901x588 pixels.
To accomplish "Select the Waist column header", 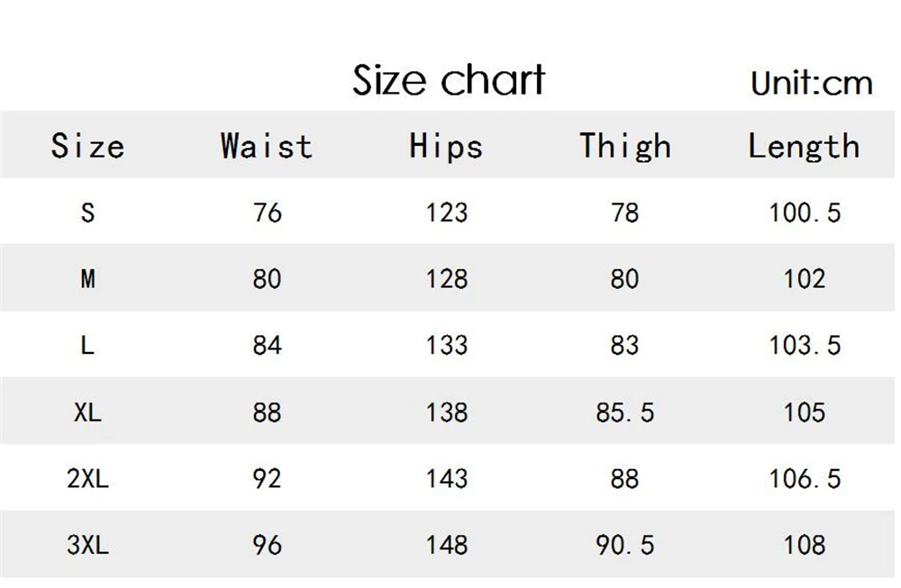I will coord(267,145).
